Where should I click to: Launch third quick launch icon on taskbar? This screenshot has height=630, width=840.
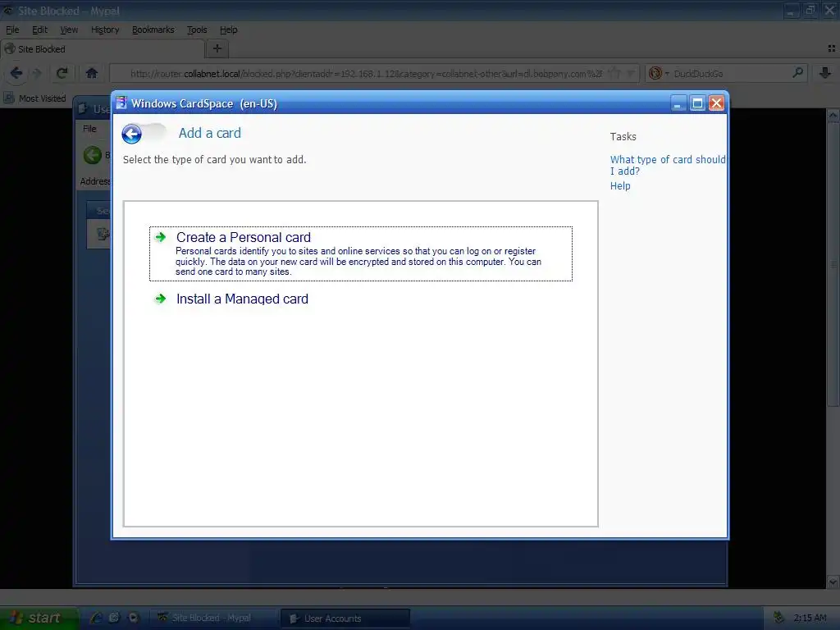[x=132, y=618]
